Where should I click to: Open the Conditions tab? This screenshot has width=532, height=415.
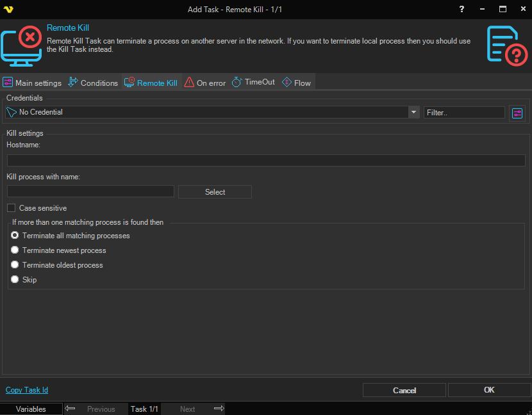pyautogui.click(x=93, y=83)
